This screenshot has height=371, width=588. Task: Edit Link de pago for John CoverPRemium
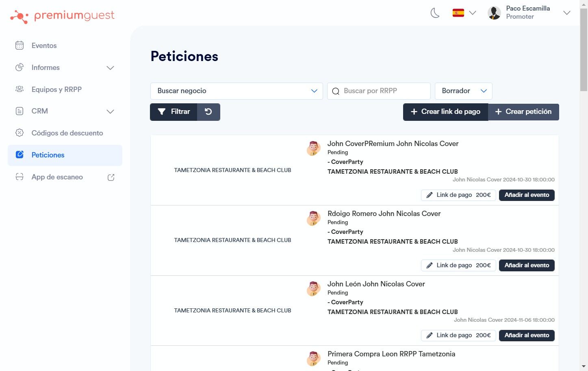458,195
